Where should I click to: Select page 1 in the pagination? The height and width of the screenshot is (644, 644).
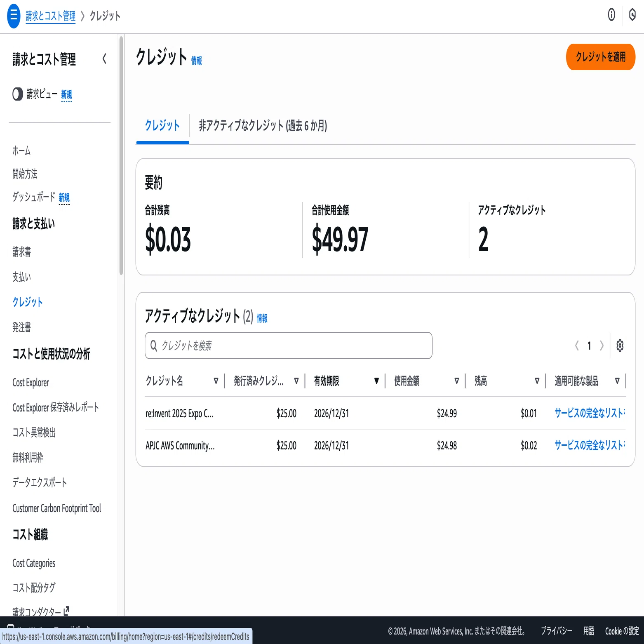(589, 346)
